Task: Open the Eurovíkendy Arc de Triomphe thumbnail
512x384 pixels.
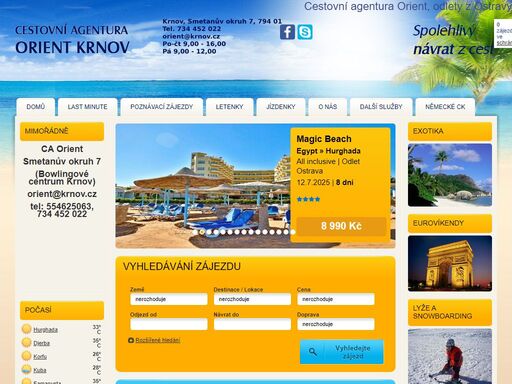Action: [450, 263]
